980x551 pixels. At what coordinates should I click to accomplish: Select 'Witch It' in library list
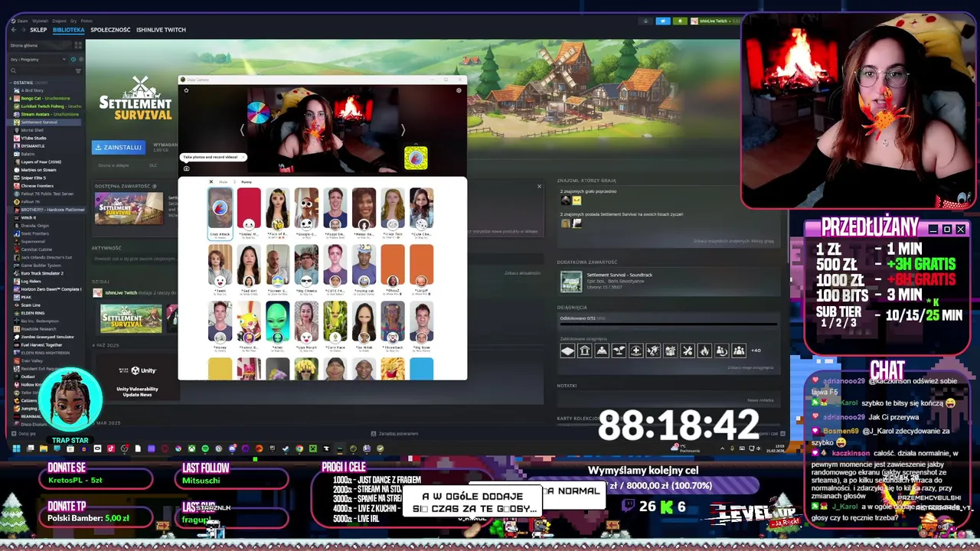(x=28, y=217)
